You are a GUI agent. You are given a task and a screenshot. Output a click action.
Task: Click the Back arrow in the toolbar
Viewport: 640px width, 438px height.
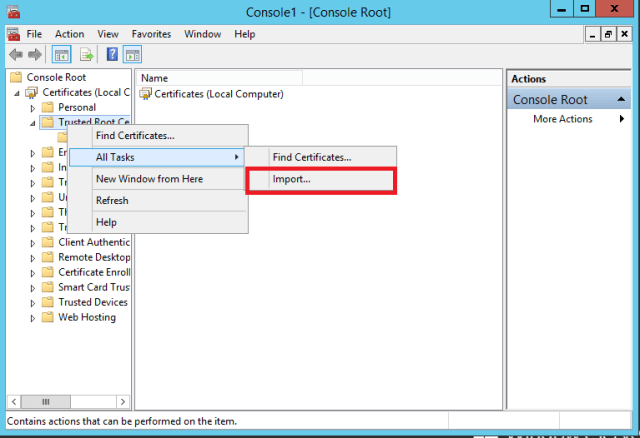(14, 54)
